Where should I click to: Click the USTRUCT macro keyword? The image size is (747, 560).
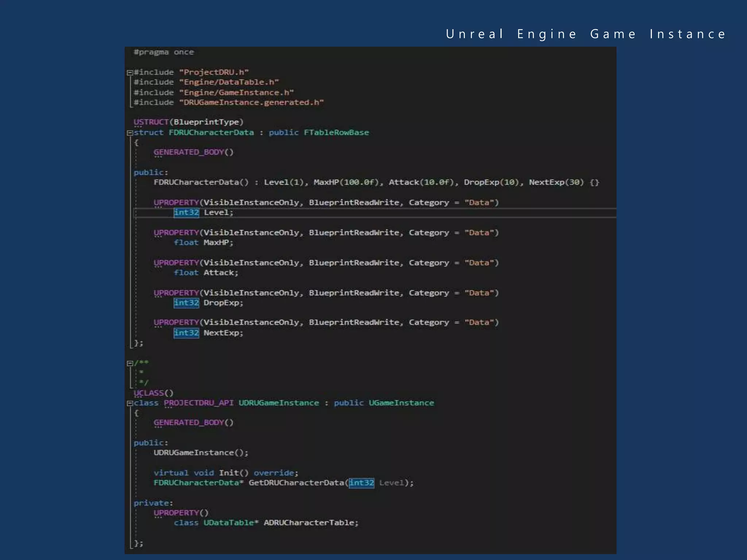pyautogui.click(x=151, y=122)
